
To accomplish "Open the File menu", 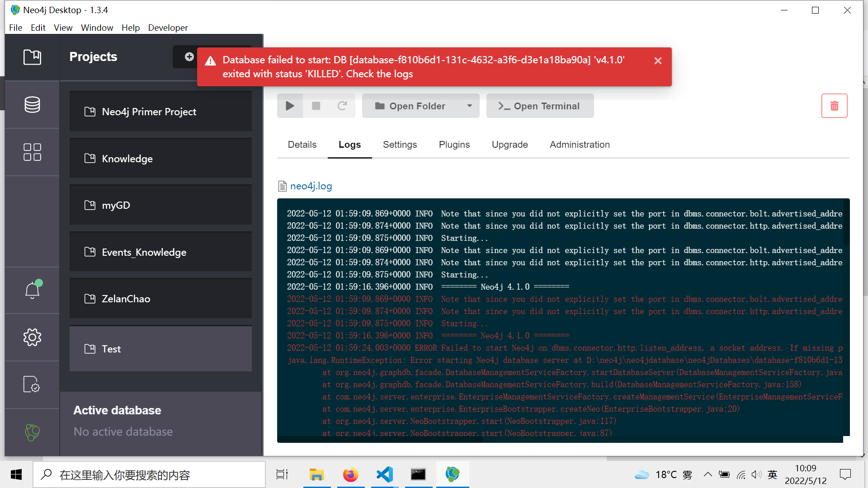I will pyautogui.click(x=15, y=28).
